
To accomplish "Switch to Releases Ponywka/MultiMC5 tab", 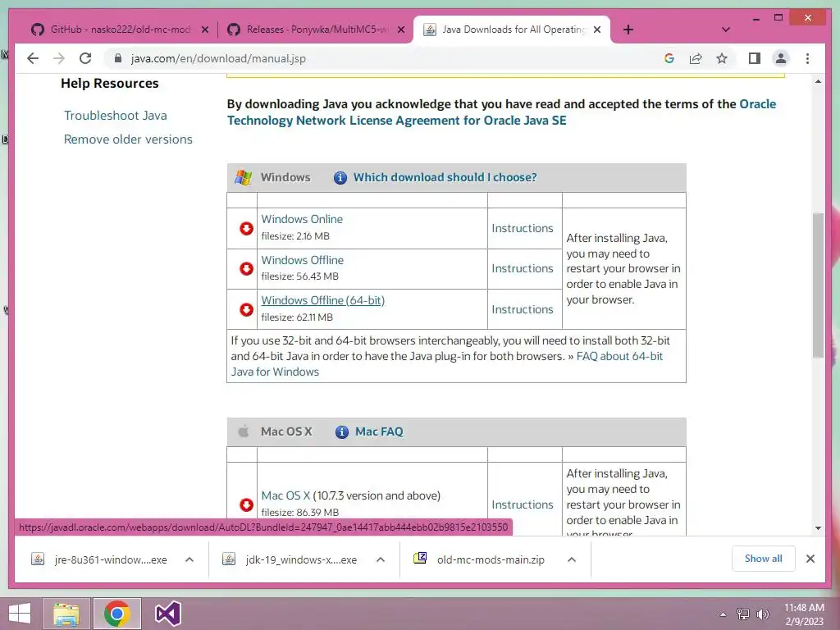I will (317, 30).
